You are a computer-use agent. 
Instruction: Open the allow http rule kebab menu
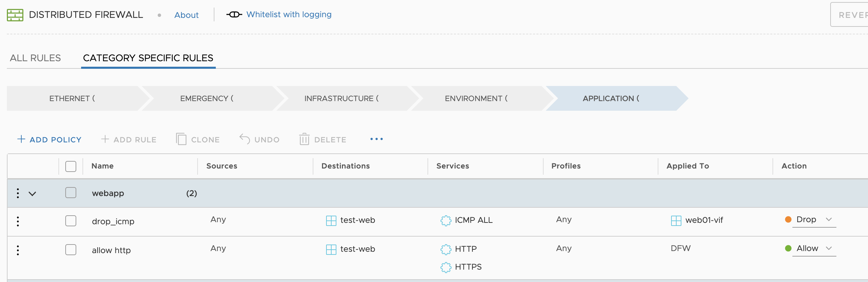[x=18, y=250]
